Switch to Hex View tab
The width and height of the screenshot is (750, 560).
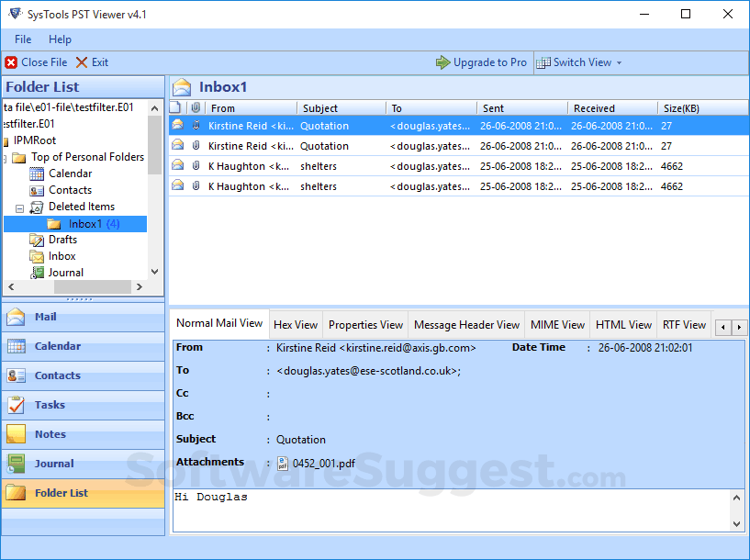296,325
